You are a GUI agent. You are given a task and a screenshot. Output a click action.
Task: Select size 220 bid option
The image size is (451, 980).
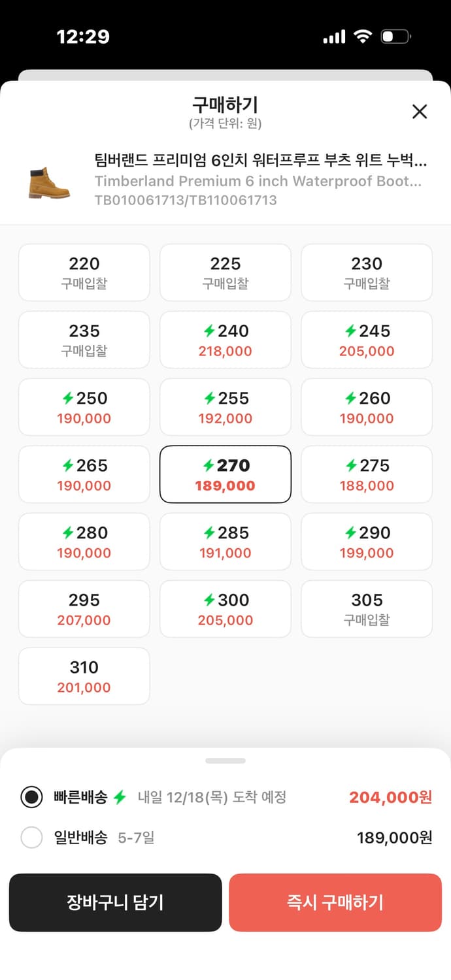click(84, 272)
